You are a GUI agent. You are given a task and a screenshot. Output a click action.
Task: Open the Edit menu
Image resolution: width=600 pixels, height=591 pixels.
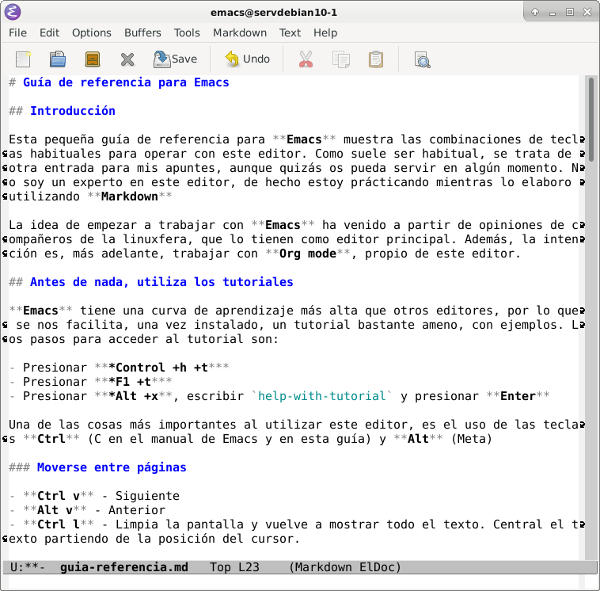49,33
